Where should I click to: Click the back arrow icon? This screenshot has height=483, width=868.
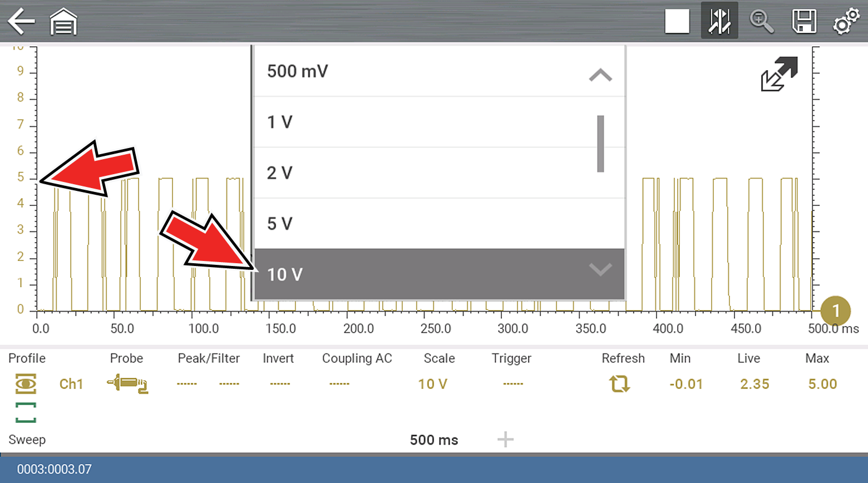21,22
